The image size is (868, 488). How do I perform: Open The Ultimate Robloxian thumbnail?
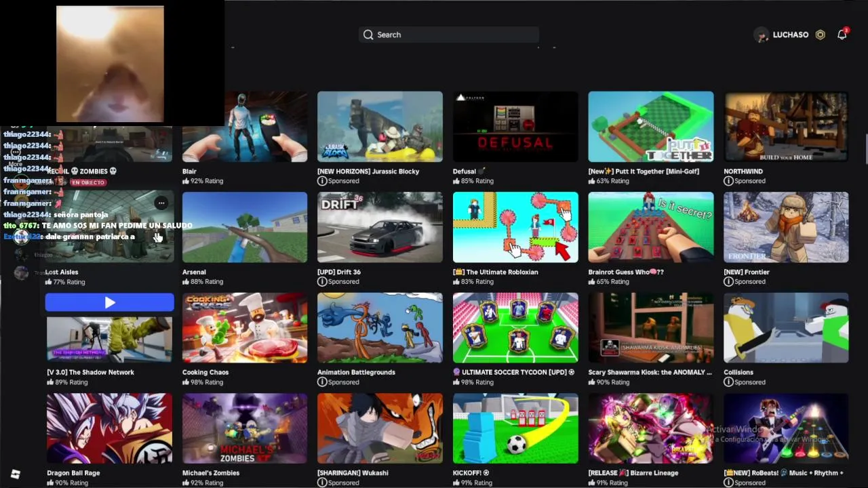click(515, 227)
